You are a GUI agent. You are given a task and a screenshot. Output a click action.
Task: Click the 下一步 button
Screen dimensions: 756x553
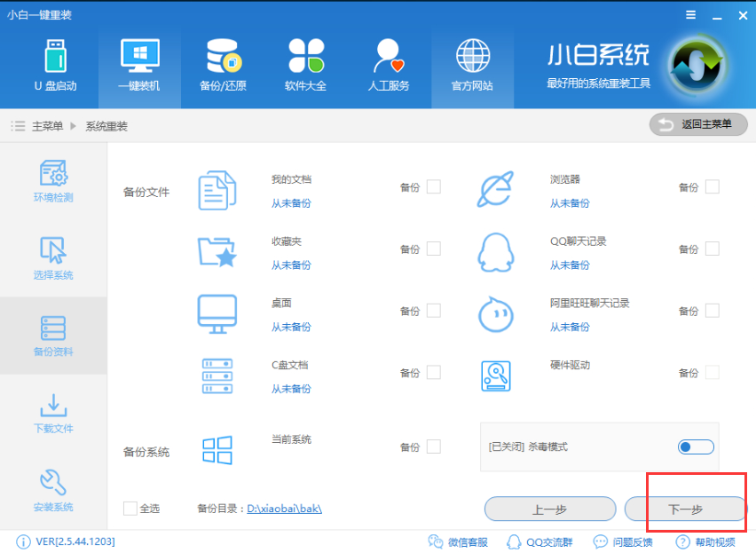pyautogui.click(x=688, y=509)
